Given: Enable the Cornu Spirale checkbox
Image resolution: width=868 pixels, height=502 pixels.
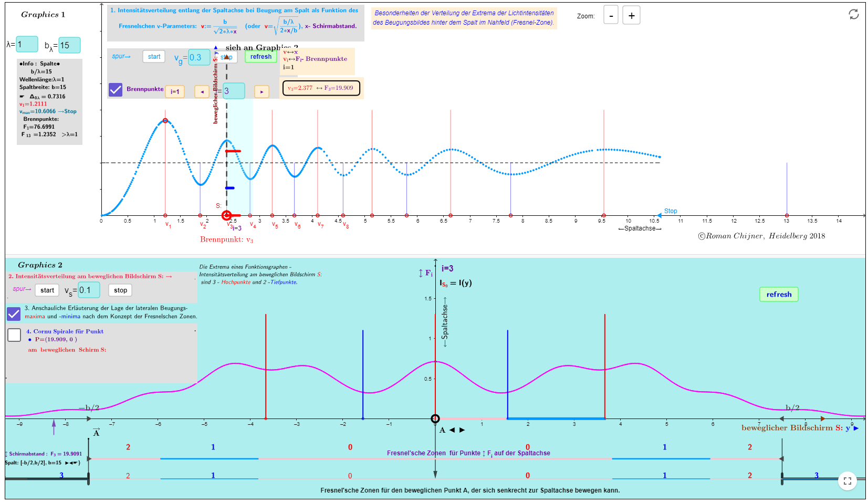Looking at the screenshot, I should coord(14,335).
